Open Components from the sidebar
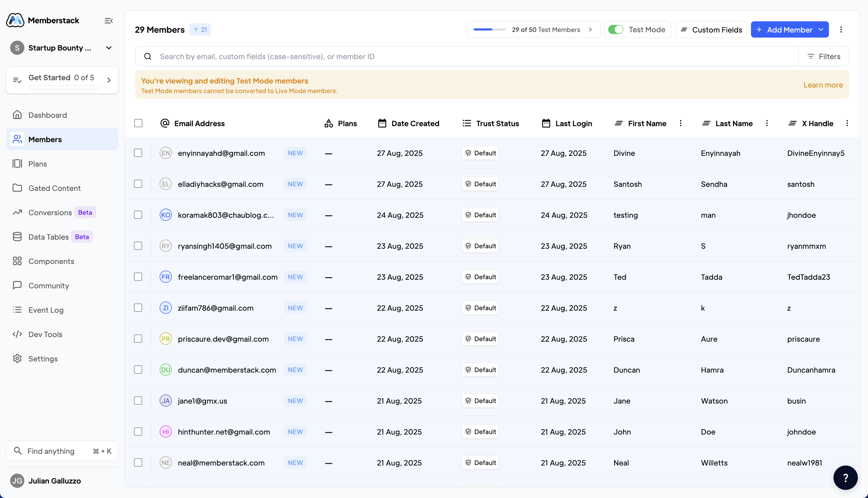Viewport: 868px width, 498px height. (62, 261)
